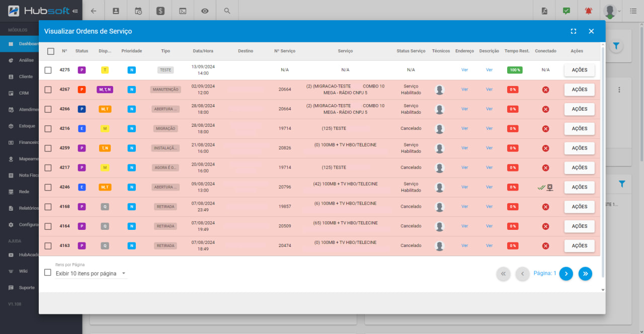Image resolution: width=644 pixels, height=334 pixels.
Task: Sort the table by the Data/Hora column header
Action: [x=203, y=51]
